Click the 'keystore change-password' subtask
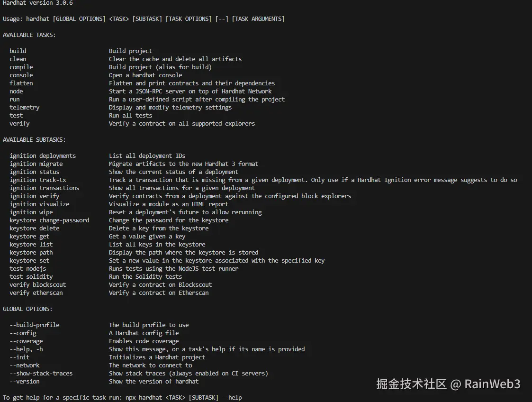The image size is (532, 402). [49, 220]
